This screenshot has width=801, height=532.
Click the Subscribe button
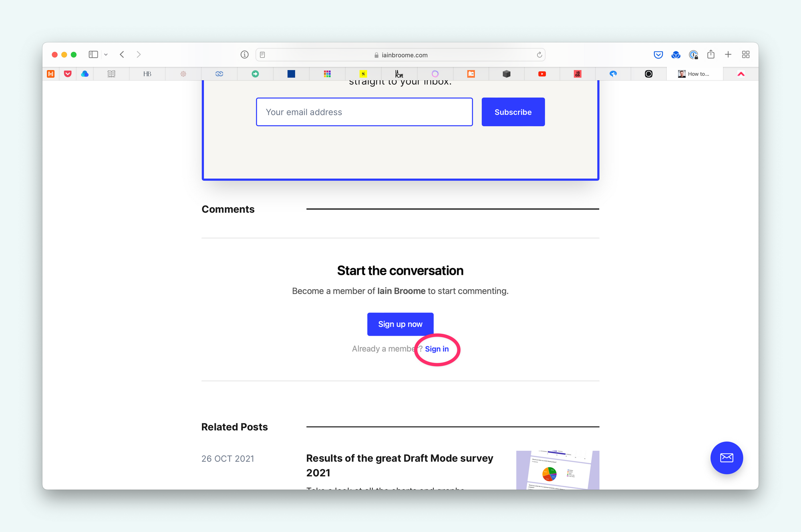point(513,112)
